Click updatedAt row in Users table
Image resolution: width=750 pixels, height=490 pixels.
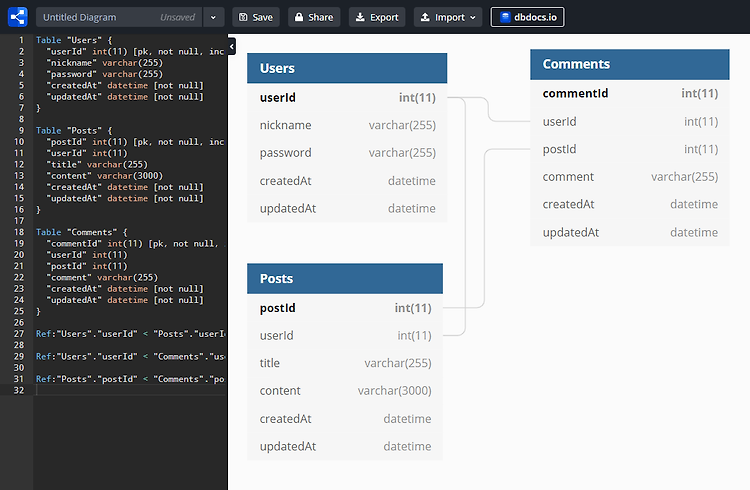tap(347, 209)
